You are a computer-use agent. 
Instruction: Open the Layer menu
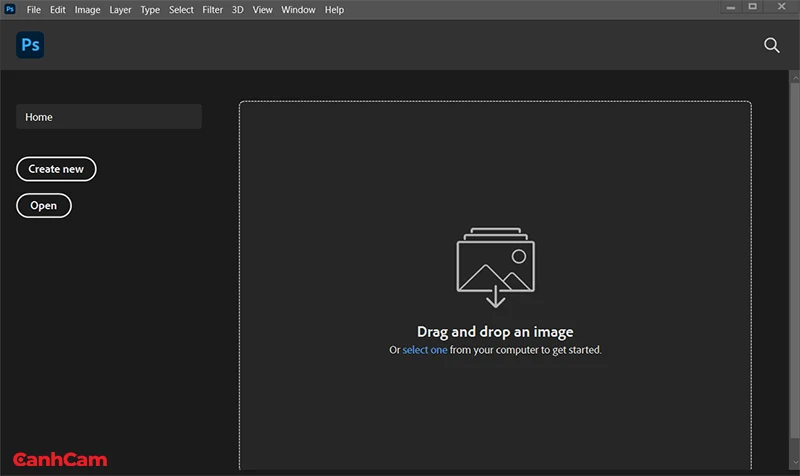[120, 10]
